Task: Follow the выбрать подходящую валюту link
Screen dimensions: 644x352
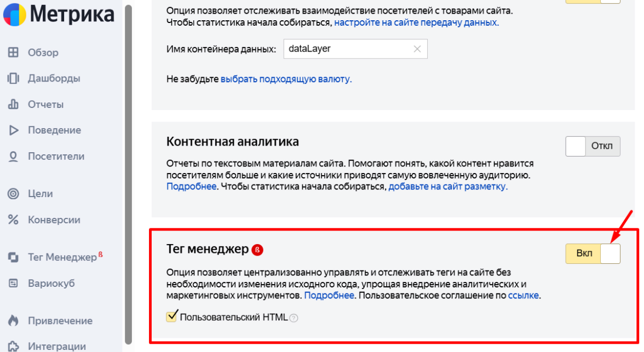Action: [x=286, y=79]
